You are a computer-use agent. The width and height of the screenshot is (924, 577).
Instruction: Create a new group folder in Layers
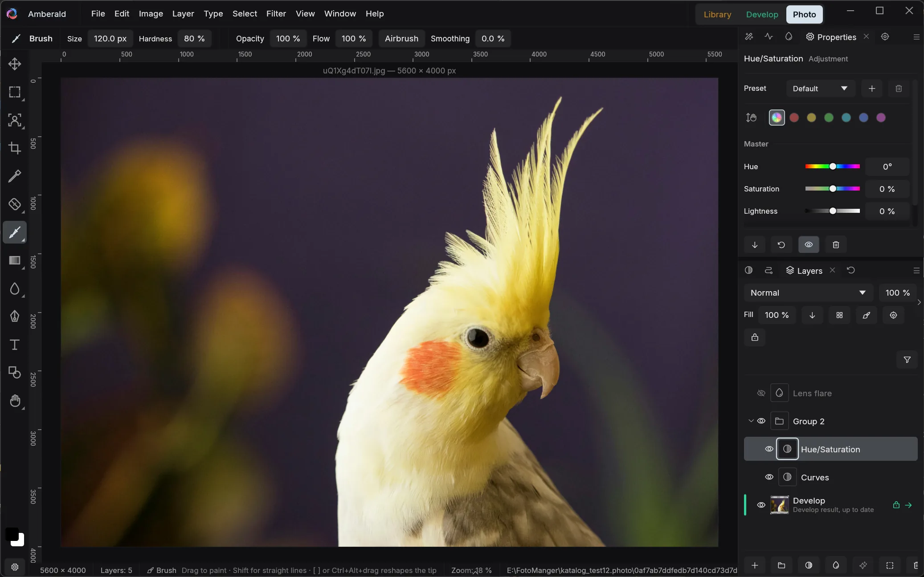point(781,565)
